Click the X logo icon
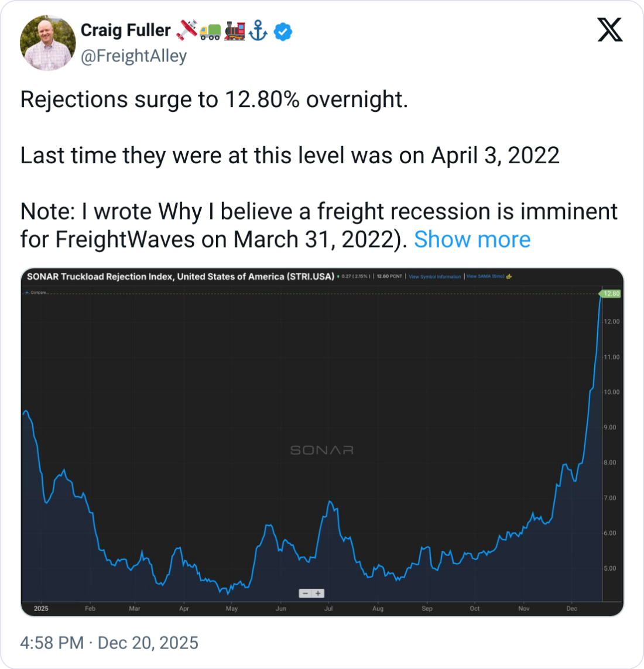The image size is (644, 669). pos(610,29)
